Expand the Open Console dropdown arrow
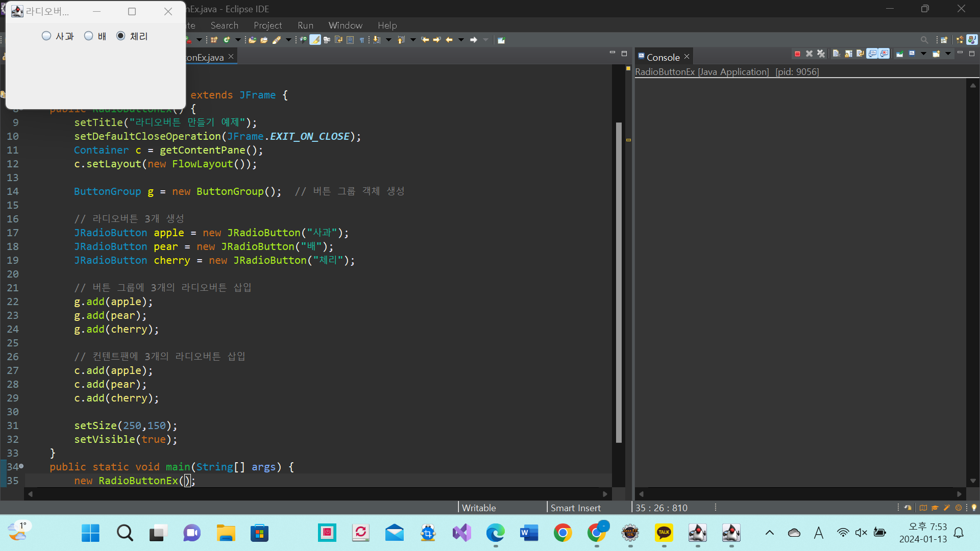980x551 pixels. tap(948, 54)
